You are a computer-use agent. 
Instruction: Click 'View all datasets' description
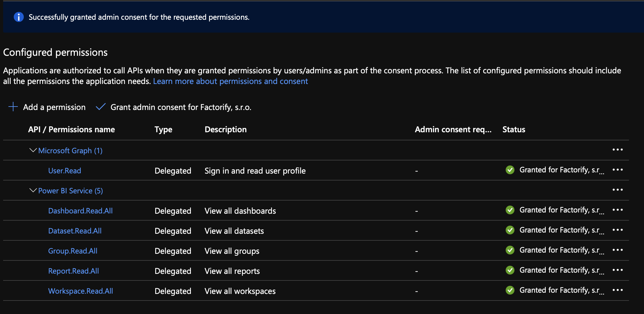click(234, 231)
